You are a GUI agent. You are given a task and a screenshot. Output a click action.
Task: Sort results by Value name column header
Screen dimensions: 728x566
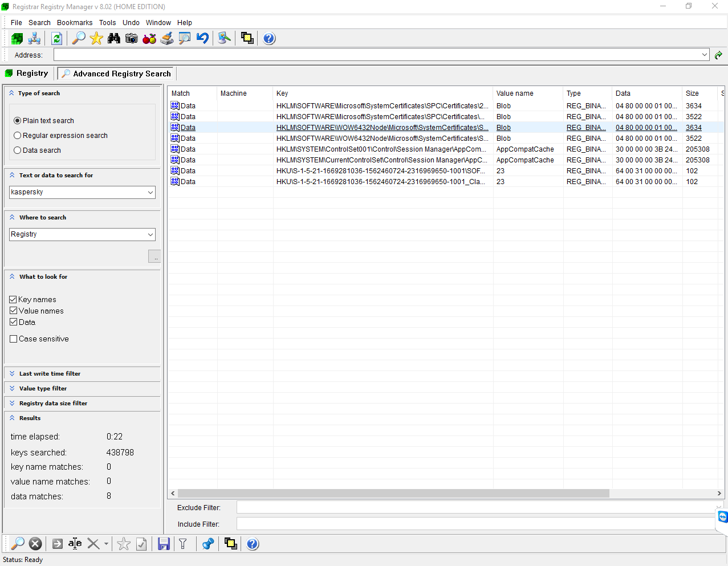(x=527, y=93)
